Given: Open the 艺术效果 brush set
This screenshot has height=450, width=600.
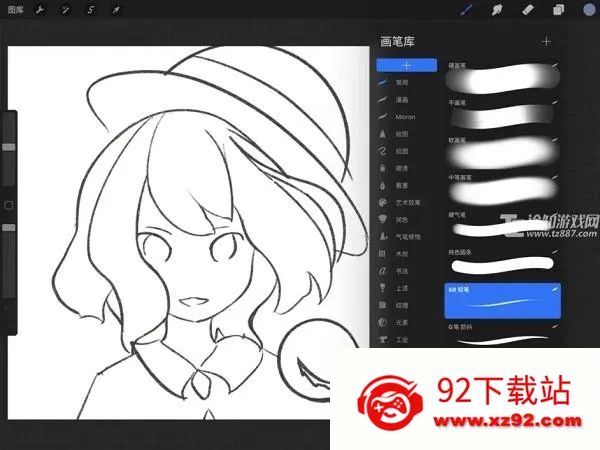Looking at the screenshot, I should tap(406, 202).
